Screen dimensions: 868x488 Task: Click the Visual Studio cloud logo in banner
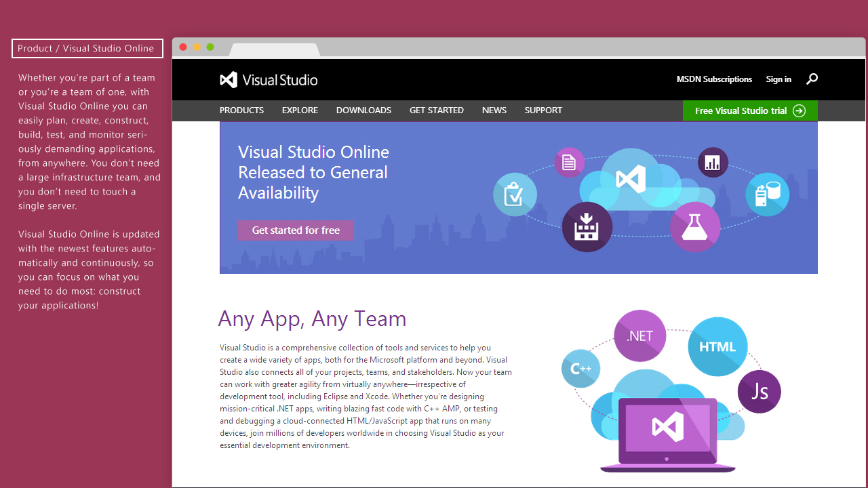pyautogui.click(x=631, y=180)
